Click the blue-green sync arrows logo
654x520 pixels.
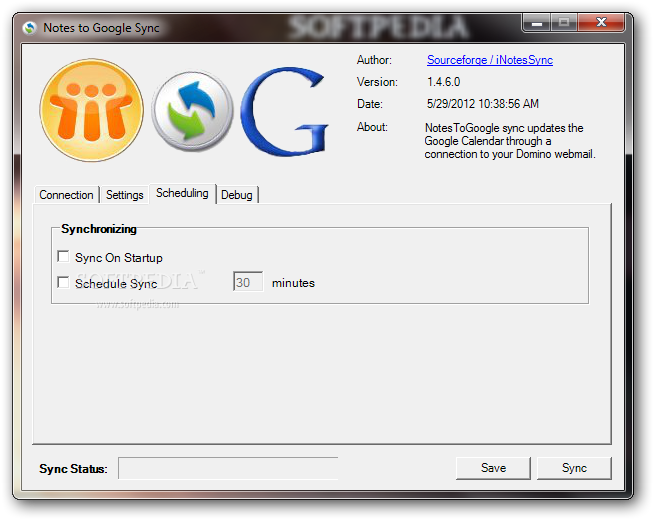coord(192,111)
